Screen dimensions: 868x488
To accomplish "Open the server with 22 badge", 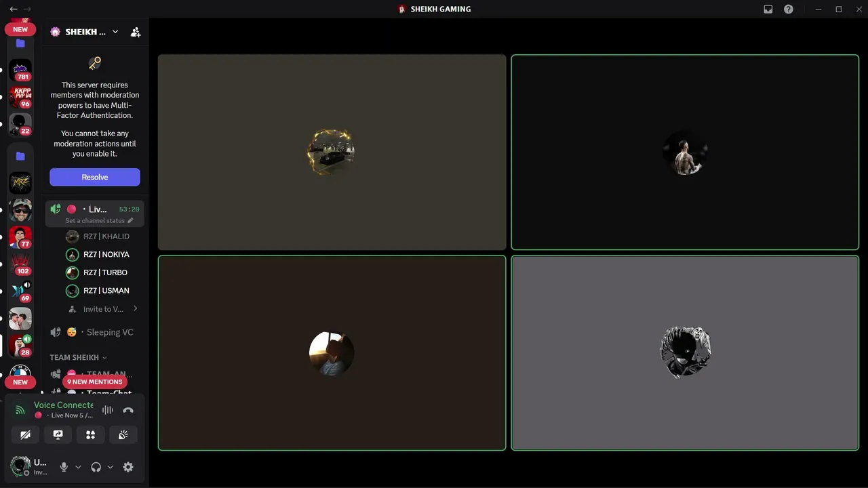I will point(20,125).
